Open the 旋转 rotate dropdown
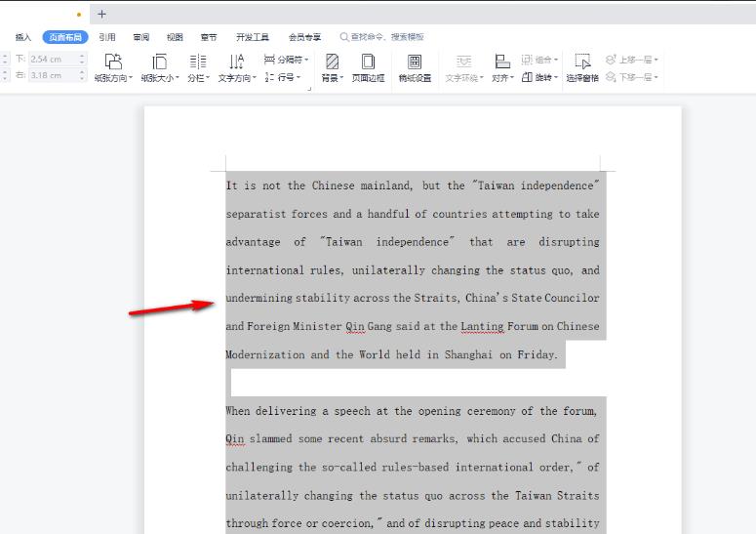The width and height of the screenshot is (756, 534). (540, 77)
